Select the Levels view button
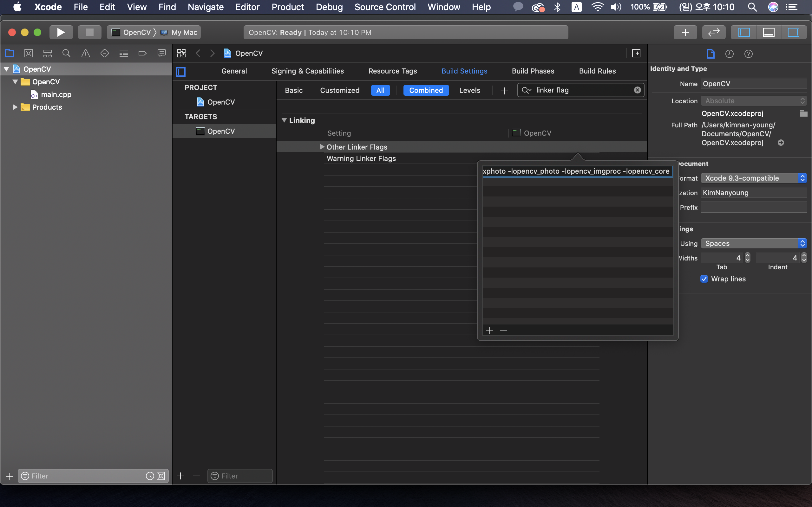812x507 pixels. coord(469,90)
